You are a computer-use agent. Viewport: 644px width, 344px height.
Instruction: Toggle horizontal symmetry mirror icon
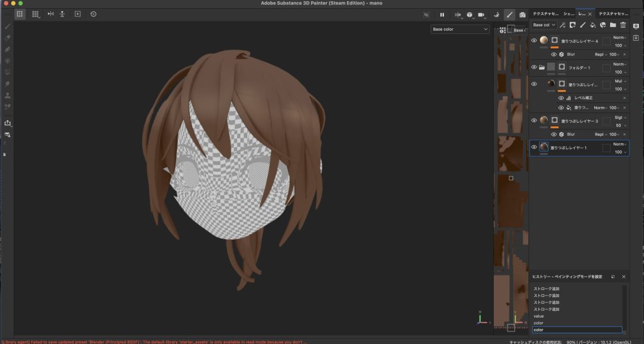click(51, 14)
